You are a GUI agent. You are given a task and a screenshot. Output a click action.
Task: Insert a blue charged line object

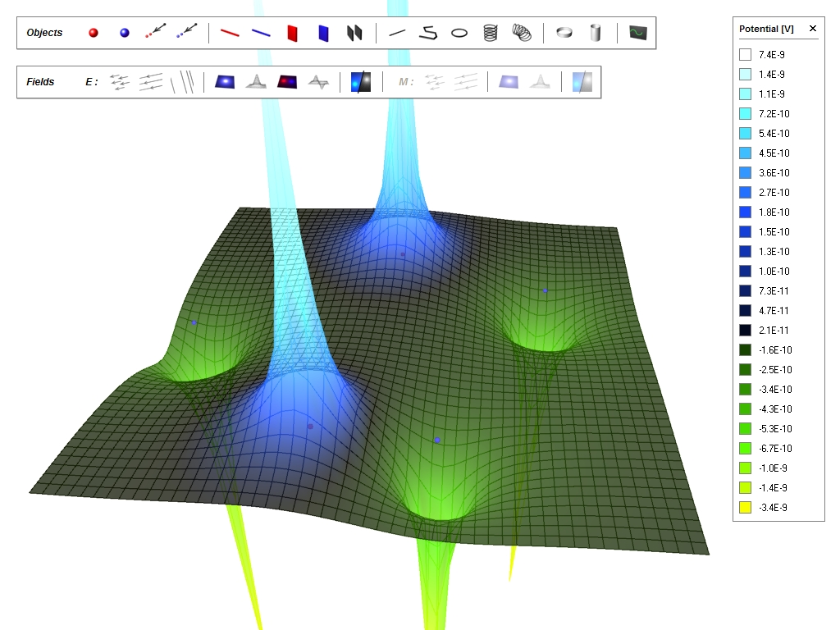click(x=261, y=33)
